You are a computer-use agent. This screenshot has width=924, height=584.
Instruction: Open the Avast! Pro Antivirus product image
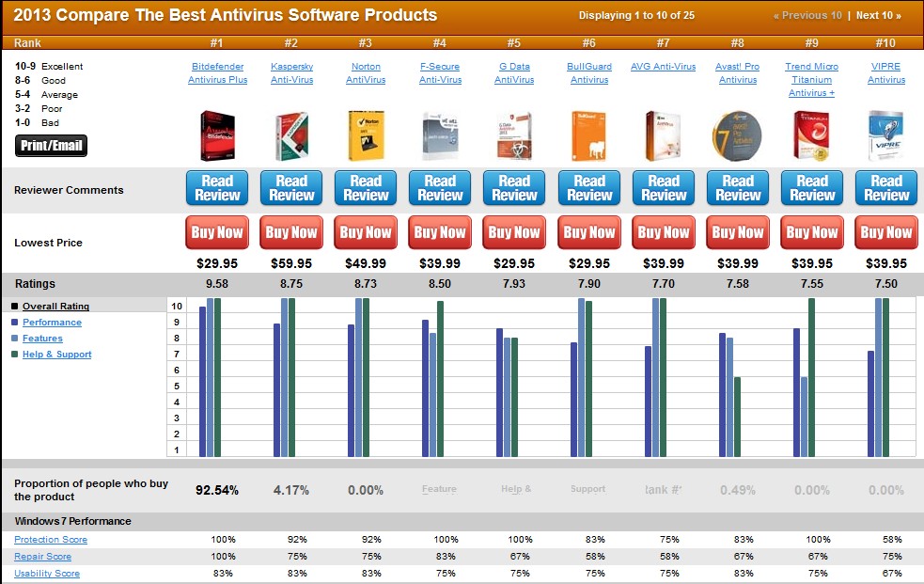738,135
